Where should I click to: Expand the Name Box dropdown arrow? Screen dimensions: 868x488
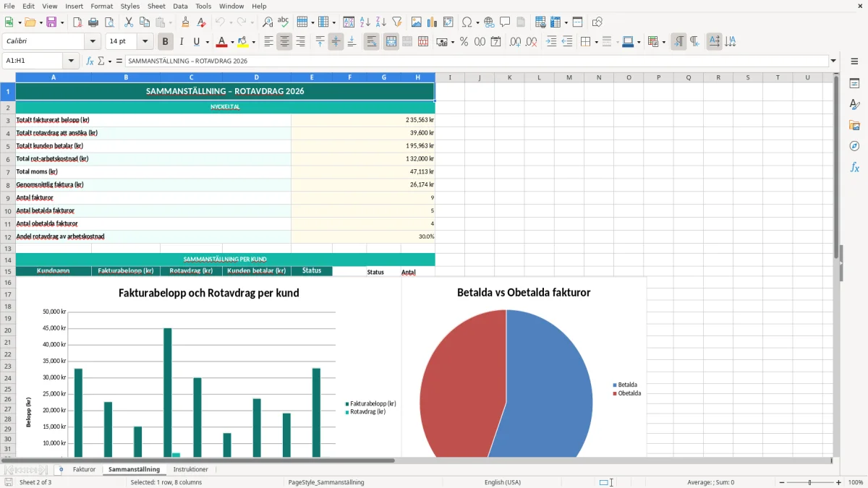(x=71, y=61)
